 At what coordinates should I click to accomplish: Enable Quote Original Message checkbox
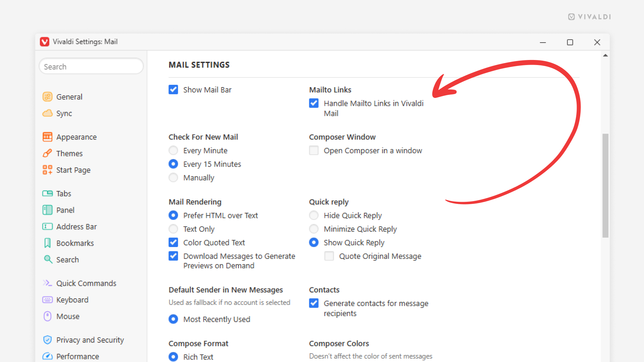click(329, 256)
